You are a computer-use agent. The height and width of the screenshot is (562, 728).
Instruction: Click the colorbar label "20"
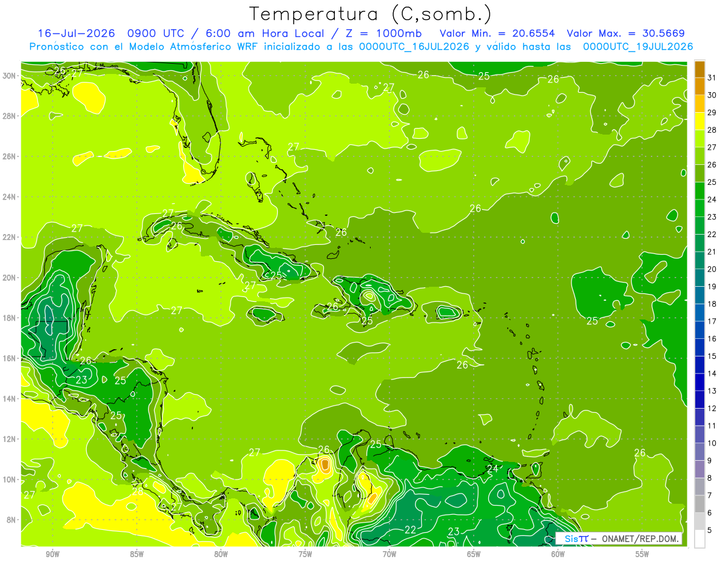[x=712, y=269]
